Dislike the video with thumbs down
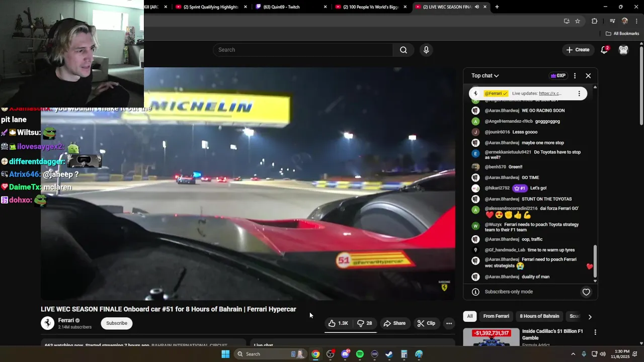The width and height of the screenshot is (644, 362). [x=365, y=323]
